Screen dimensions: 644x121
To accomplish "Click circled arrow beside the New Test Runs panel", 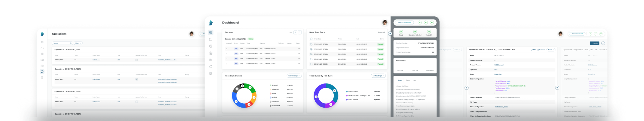I will (390, 34).
